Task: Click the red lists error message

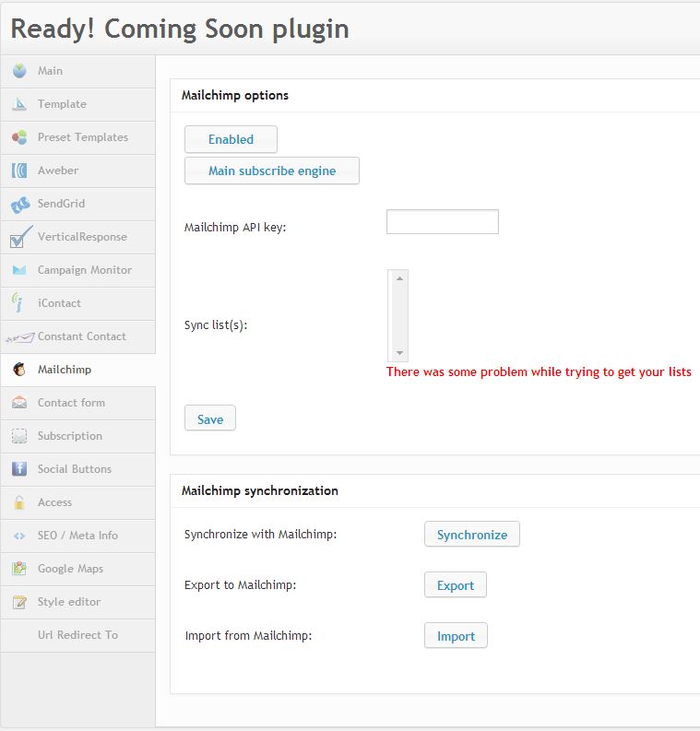Action: 539,372
